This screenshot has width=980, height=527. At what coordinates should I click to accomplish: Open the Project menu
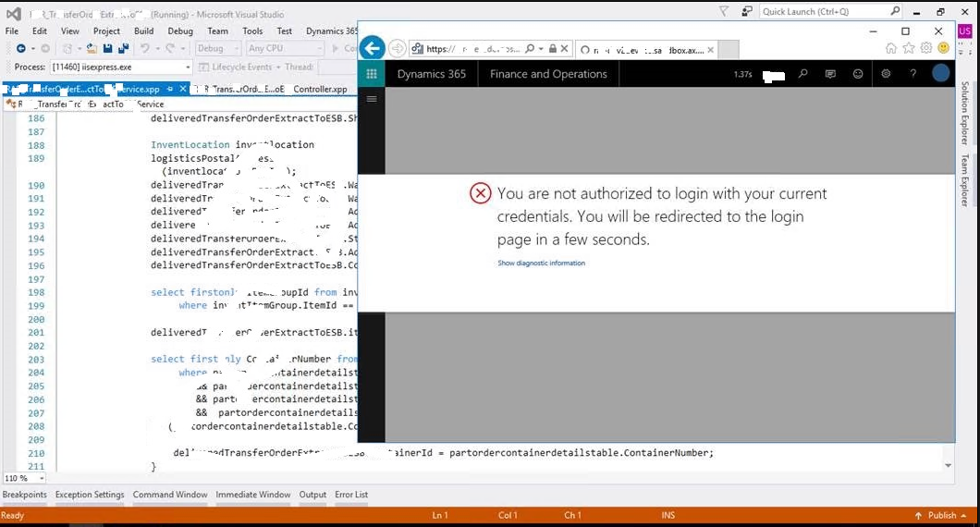[106, 31]
